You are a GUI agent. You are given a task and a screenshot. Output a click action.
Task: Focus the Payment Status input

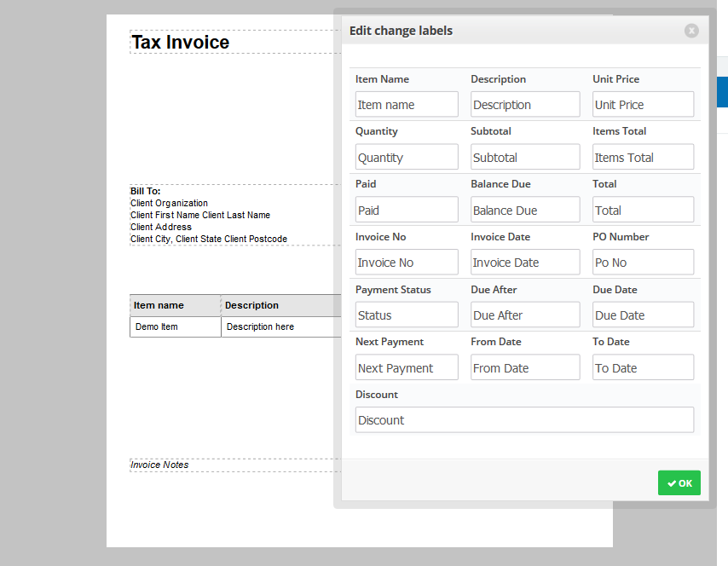(407, 315)
